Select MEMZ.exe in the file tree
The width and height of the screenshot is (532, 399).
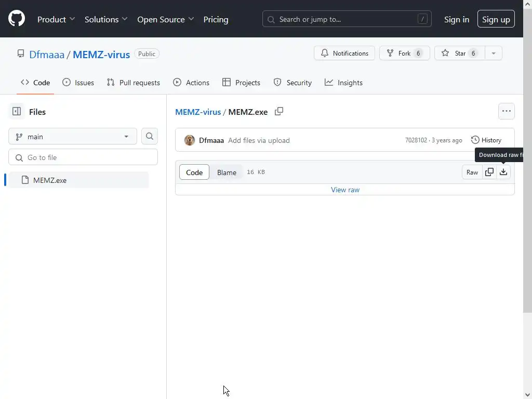pyautogui.click(x=79, y=180)
